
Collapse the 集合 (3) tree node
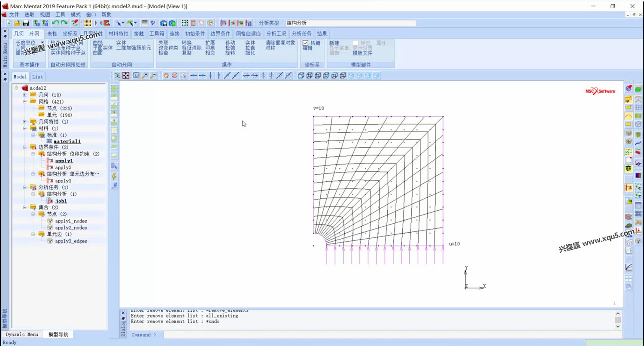click(x=25, y=207)
